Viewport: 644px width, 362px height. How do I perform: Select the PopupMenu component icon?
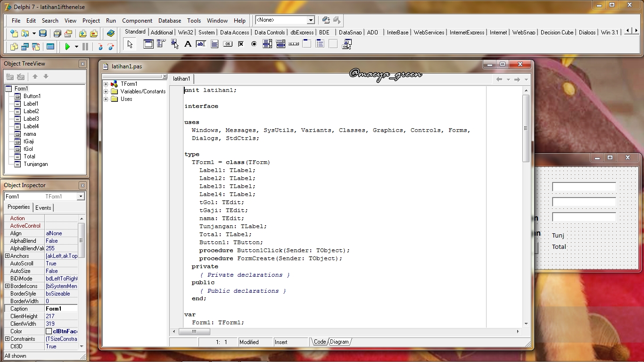[175, 44]
